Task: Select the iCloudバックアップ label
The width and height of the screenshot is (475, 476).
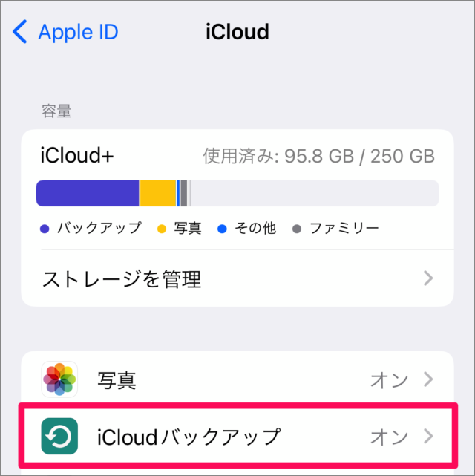Action: (189, 437)
